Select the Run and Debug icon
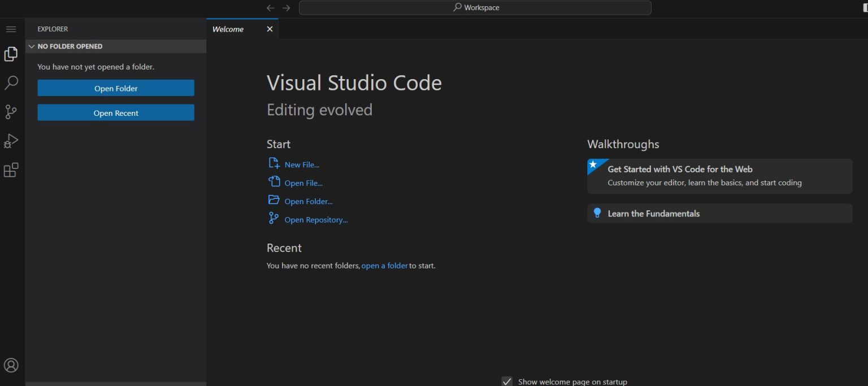The image size is (868, 386). 11,141
